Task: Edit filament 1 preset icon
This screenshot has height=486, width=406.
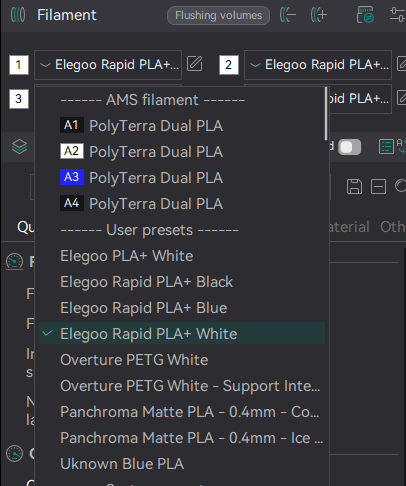Action: click(x=194, y=64)
